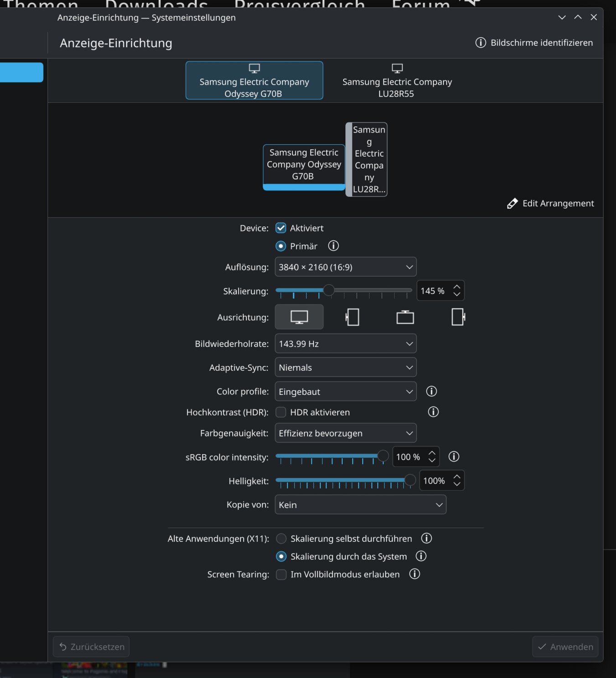Screen dimensions: 616x678
Task: Decrease Helligkeit value stepper
Action: [x=457, y=484]
